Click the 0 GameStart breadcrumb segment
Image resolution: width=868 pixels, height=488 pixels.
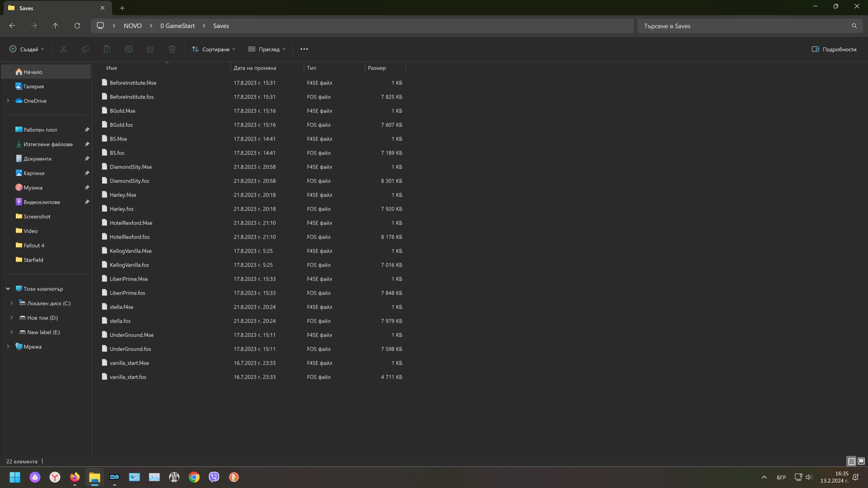point(177,26)
